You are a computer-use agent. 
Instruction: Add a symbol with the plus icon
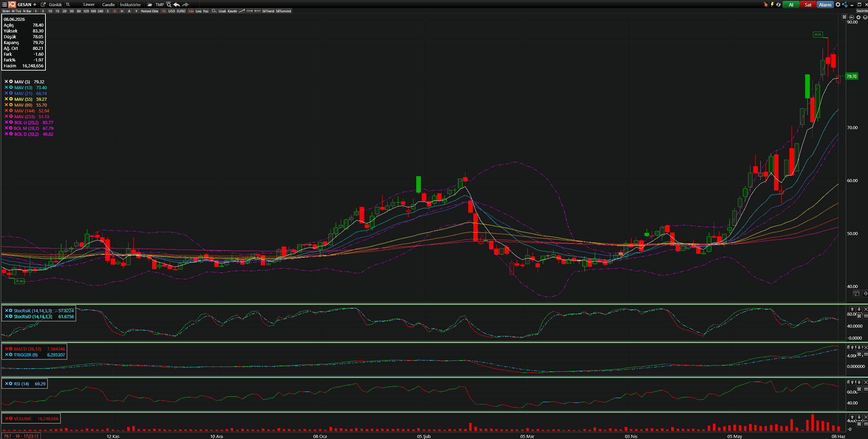click(x=35, y=4)
